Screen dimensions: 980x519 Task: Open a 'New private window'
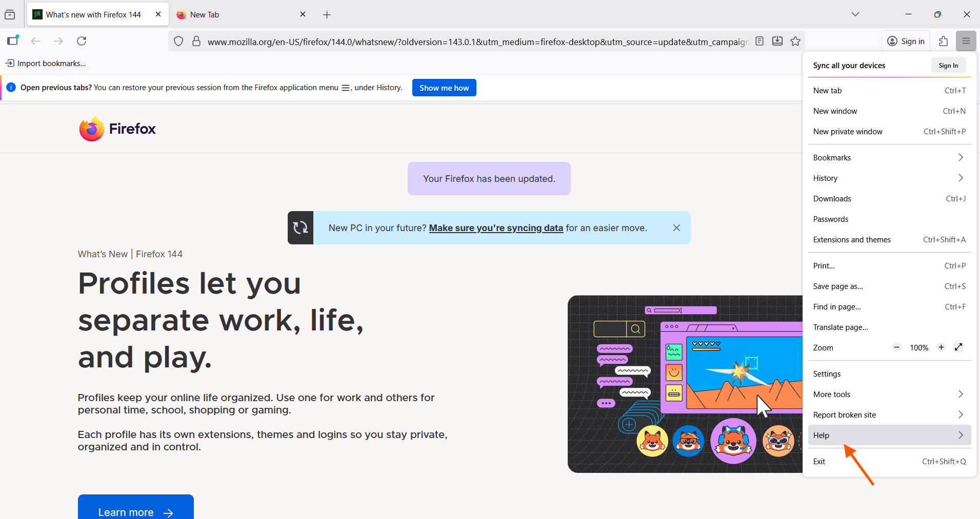[890, 132]
